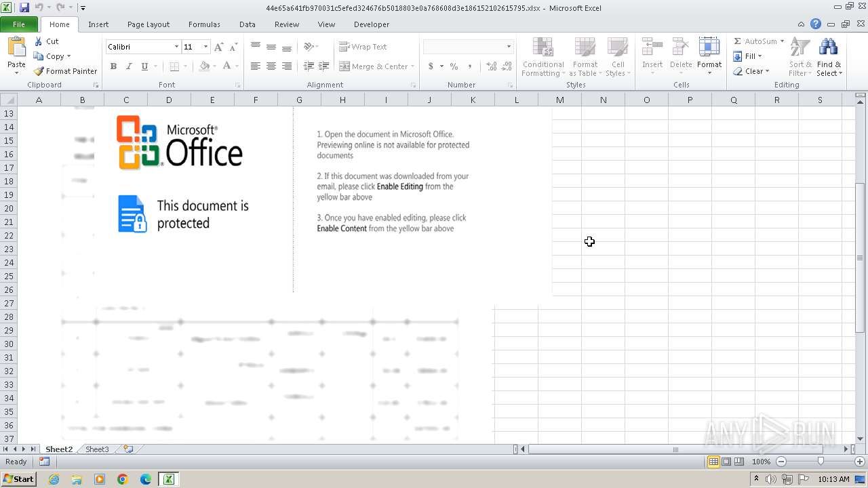Increase font size with Grow Font
Viewport: 868px width, 488px height.
pyautogui.click(x=218, y=47)
